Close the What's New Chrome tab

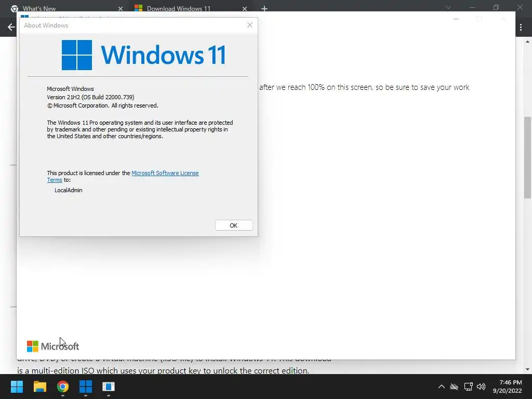121,9
